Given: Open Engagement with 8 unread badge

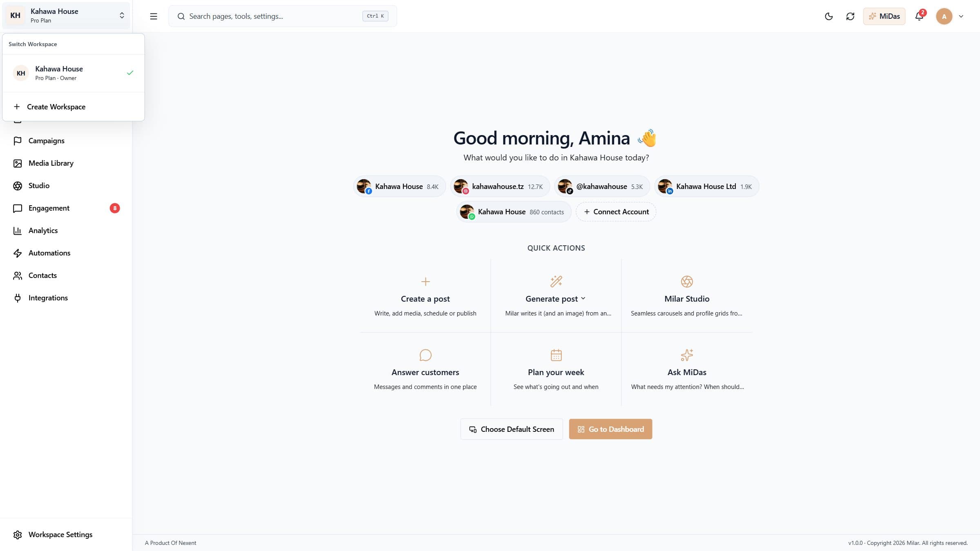Looking at the screenshot, I should (66, 208).
